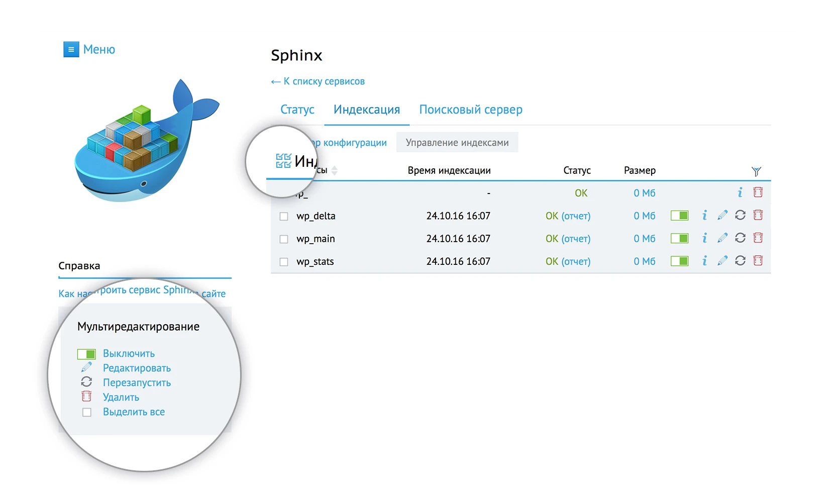The image size is (835, 504).
Task: Switch to the Статус tab
Action: 297,110
